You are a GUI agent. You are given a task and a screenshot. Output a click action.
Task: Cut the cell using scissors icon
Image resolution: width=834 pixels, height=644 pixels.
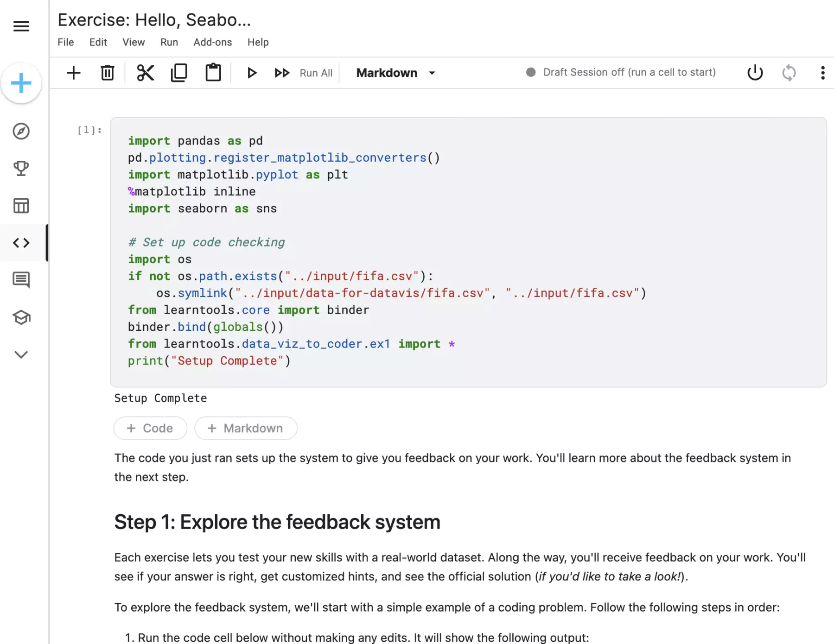coord(146,73)
